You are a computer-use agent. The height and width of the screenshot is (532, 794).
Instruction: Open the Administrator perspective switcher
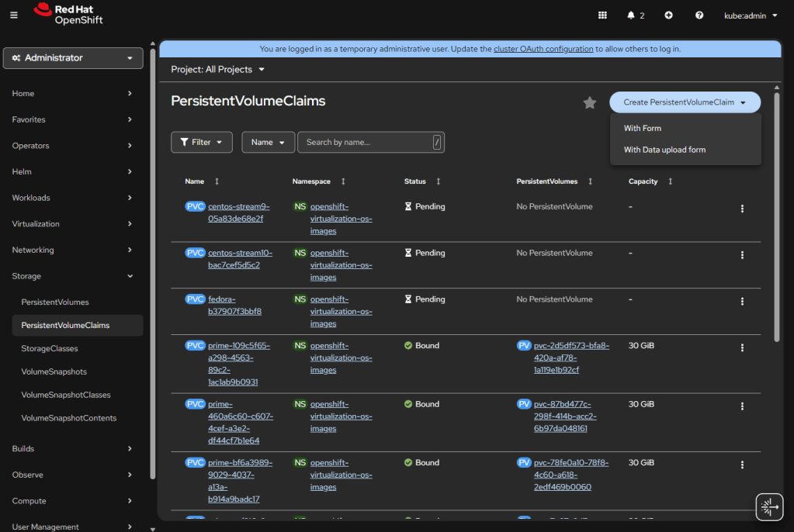pos(73,58)
